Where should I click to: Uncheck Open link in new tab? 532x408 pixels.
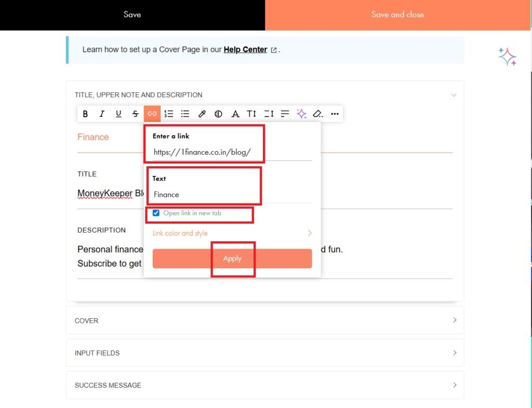(156, 213)
